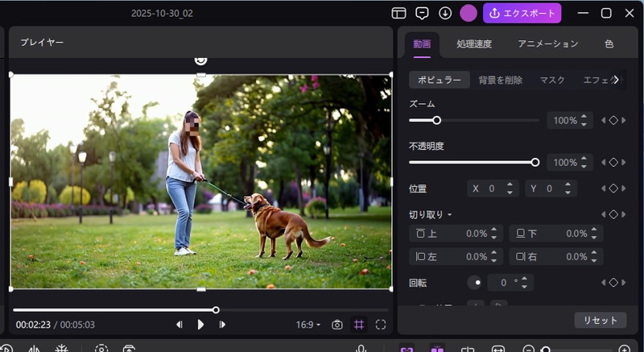This screenshot has height=352, width=644.
Task: Add a keyframe for 回転
Action: click(613, 282)
